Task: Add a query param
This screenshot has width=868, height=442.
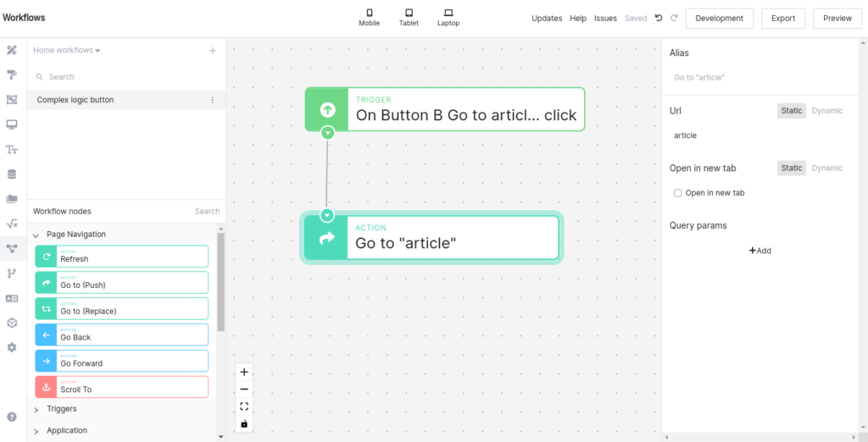Action: 759,251
